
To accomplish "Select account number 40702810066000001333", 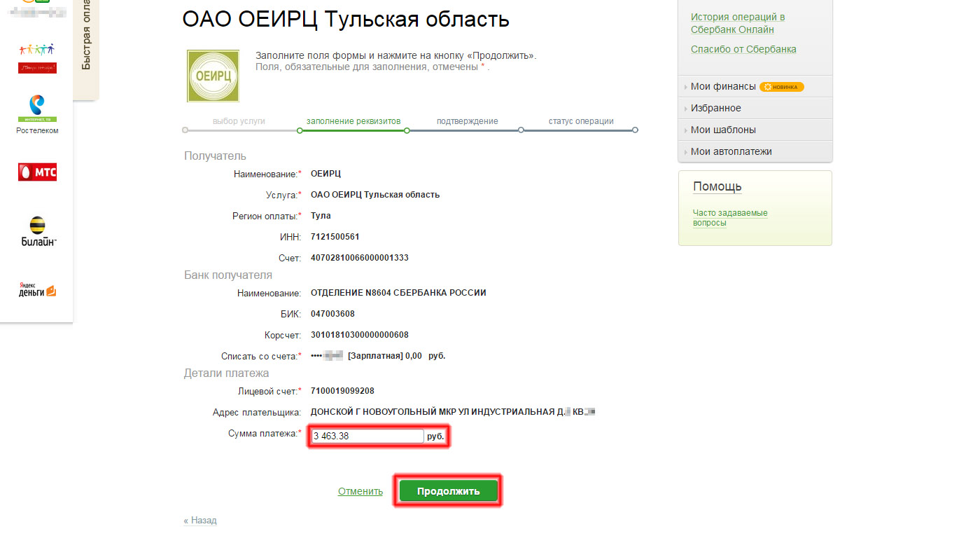I will click(x=360, y=258).
